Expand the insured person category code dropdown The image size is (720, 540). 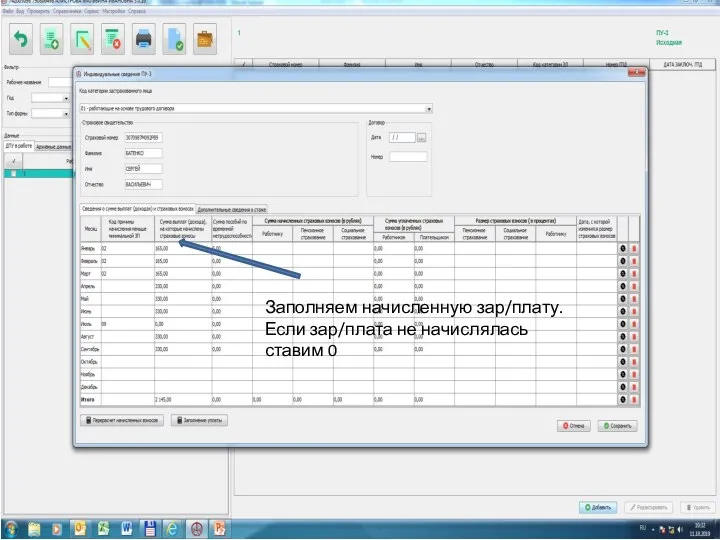(x=429, y=109)
